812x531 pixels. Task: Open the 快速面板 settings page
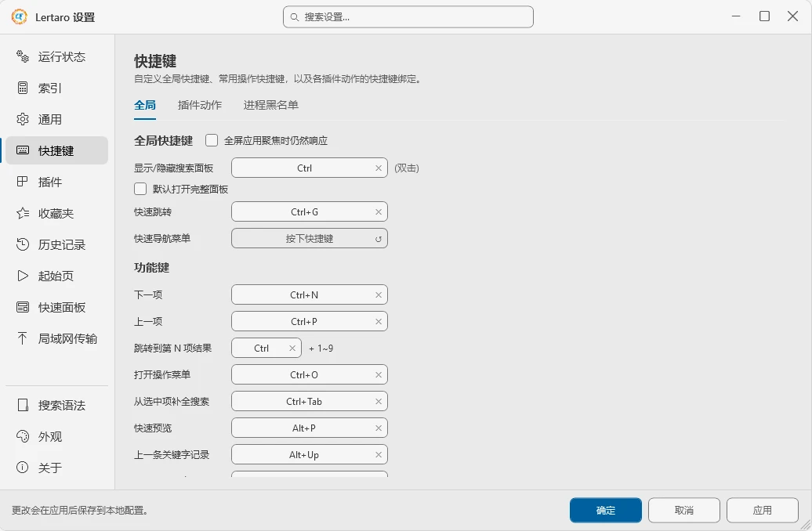57,307
